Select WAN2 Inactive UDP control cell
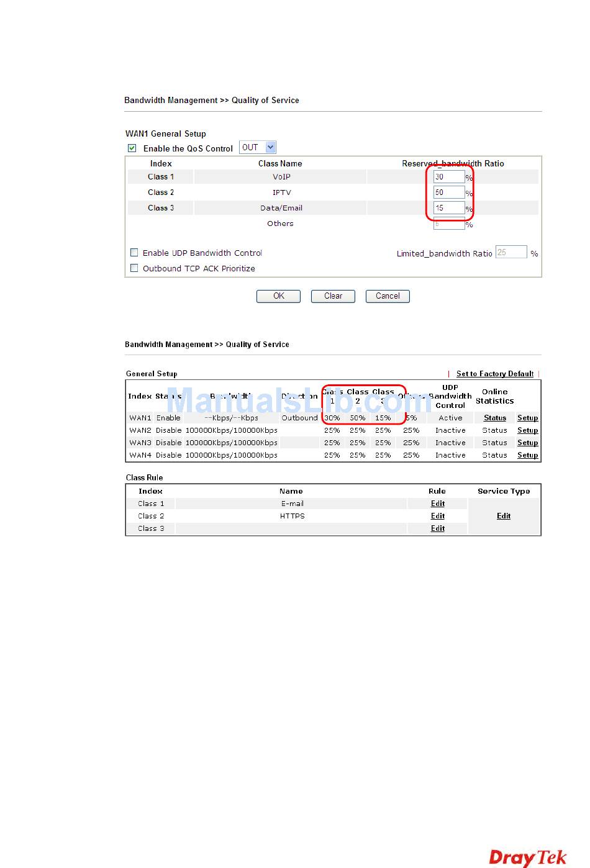 (x=450, y=430)
